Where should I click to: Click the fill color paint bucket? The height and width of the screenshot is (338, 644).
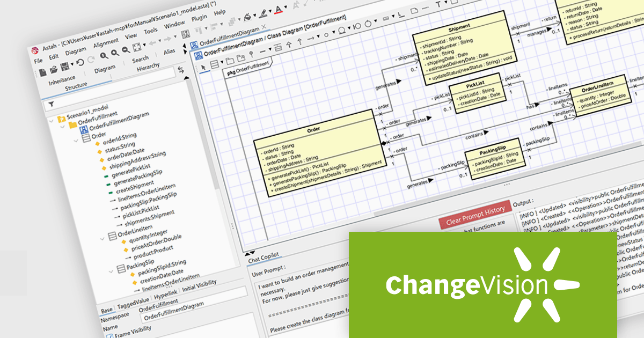247,17
